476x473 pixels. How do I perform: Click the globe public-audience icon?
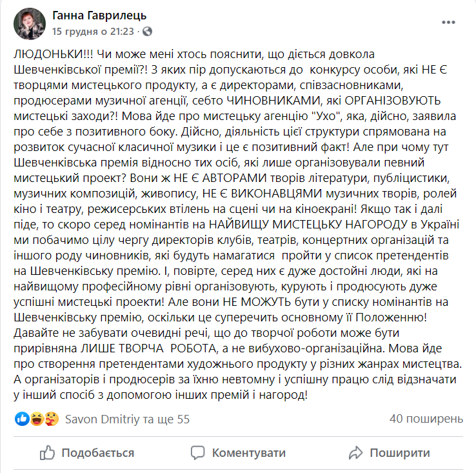click(147, 31)
